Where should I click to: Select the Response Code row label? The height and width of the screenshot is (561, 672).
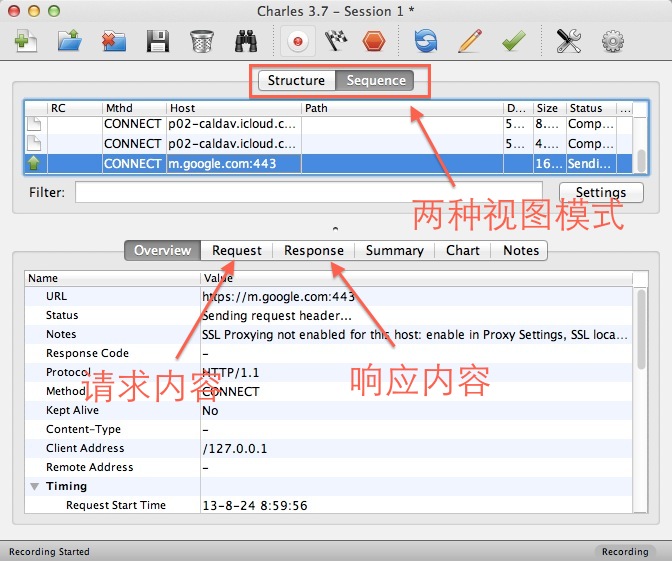pyautogui.click(x=87, y=353)
